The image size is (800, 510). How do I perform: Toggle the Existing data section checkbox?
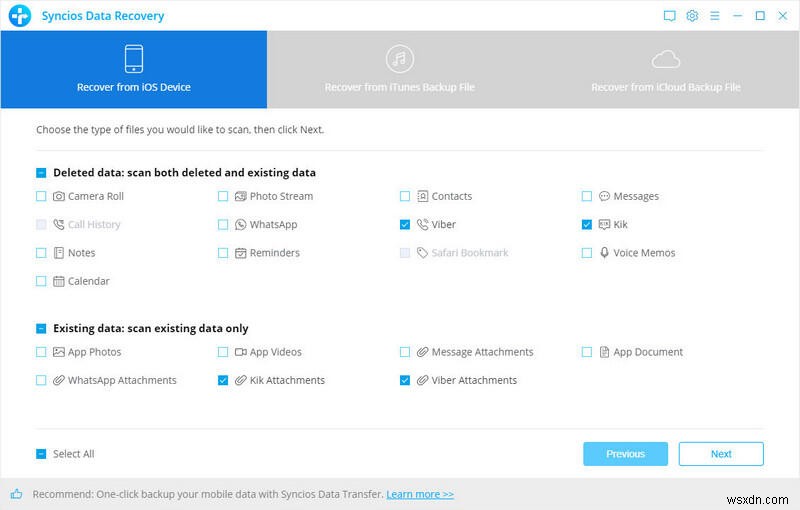(x=41, y=328)
